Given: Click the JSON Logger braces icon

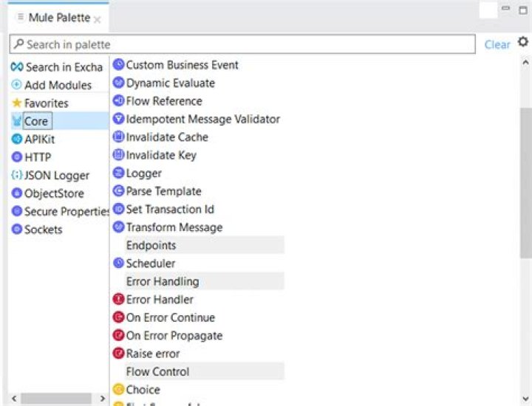Looking at the screenshot, I should (x=16, y=175).
